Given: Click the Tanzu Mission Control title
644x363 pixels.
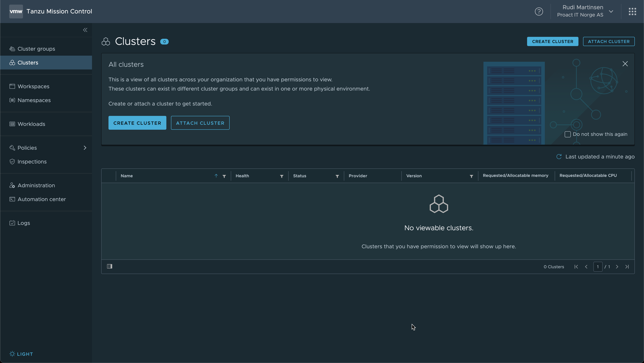Looking at the screenshot, I should (x=59, y=11).
